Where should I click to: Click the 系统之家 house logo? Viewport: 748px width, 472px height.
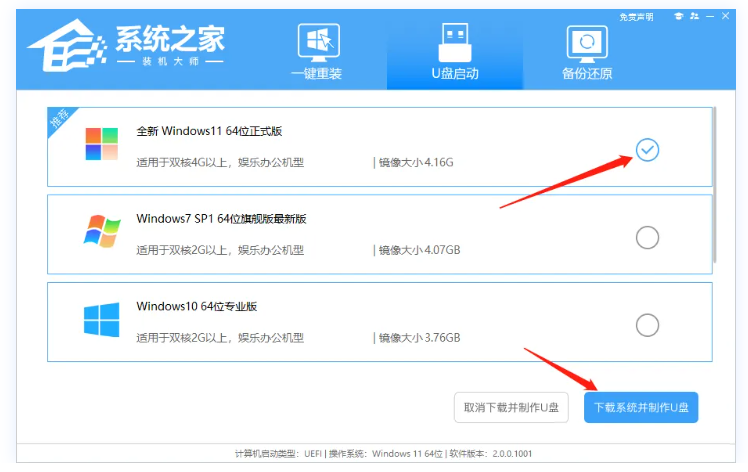pyautogui.click(x=66, y=46)
